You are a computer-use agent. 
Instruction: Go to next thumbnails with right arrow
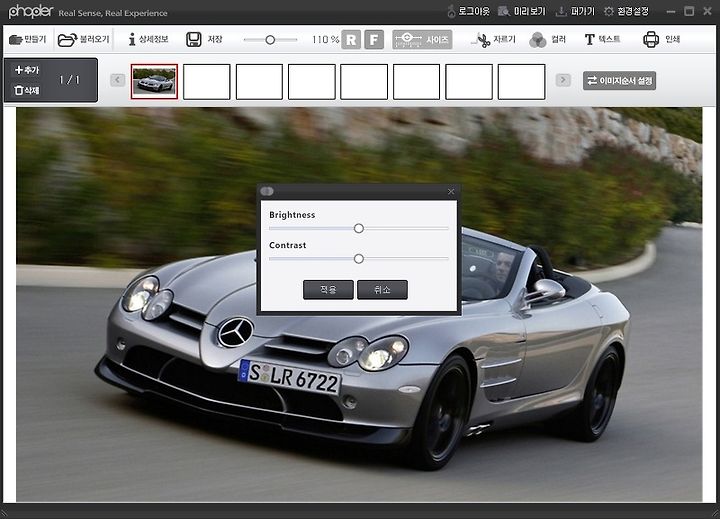pos(563,80)
